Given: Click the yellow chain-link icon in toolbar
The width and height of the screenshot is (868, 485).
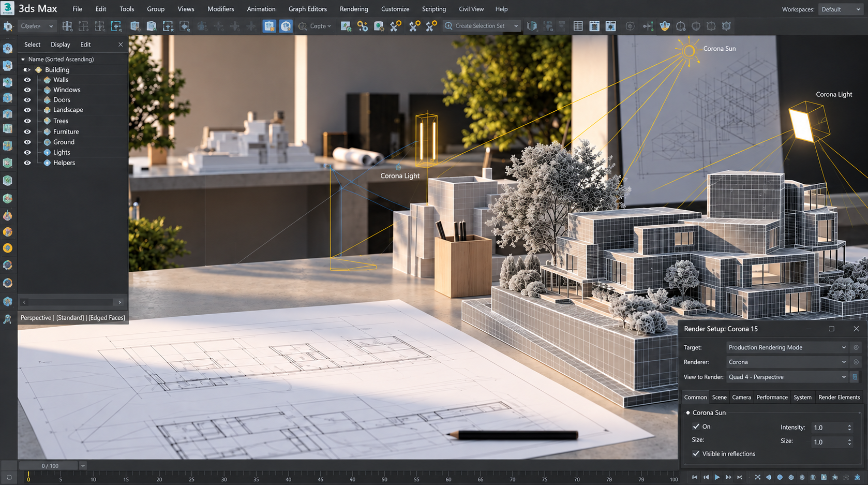Looking at the screenshot, I should pos(363,26).
